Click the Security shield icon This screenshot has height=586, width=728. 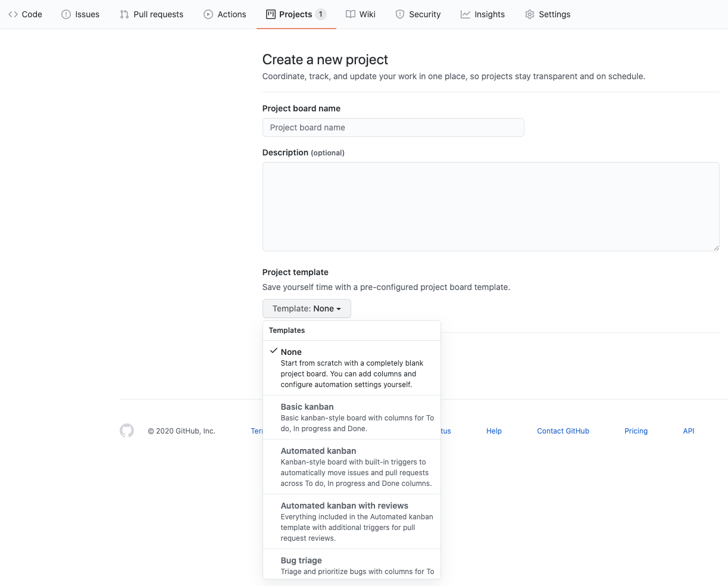[x=400, y=14]
